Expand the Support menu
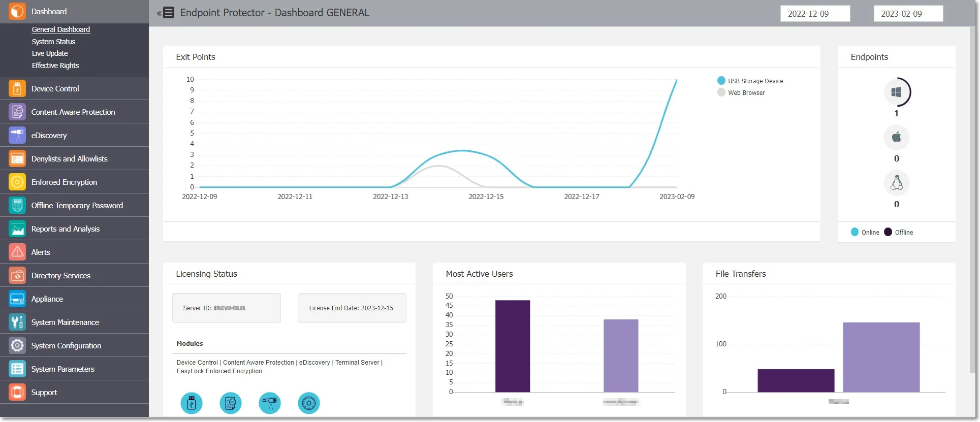This screenshot has height=422, width=980. pyautogui.click(x=74, y=392)
